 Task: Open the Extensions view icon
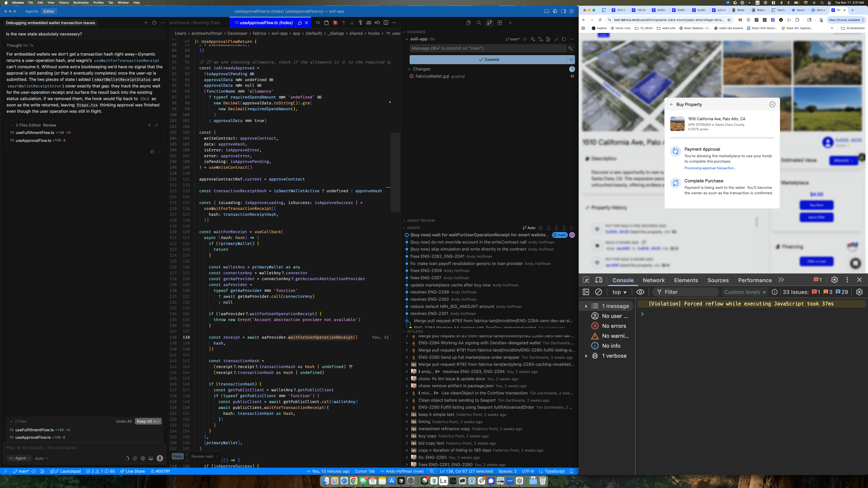[500, 23]
